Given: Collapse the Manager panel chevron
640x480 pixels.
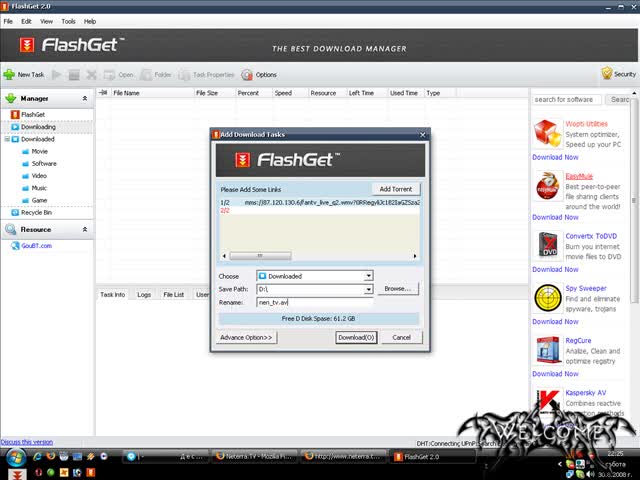Looking at the screenshot, I should click(x=85, y=98).
